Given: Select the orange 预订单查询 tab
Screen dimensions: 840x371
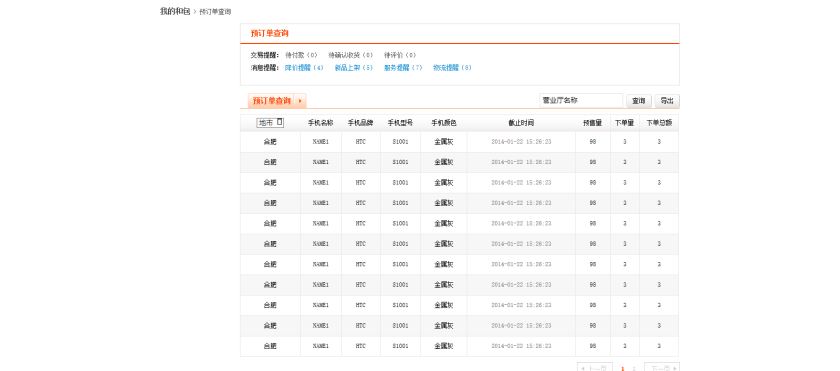Looking at the screenshot, I should pos(277,101).
